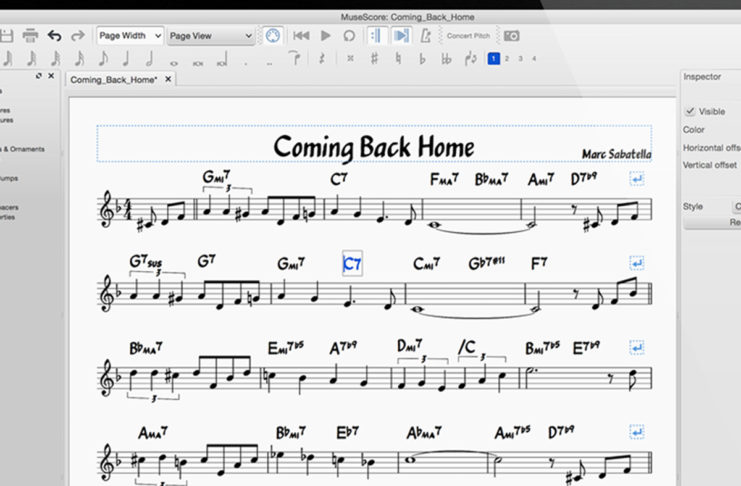Close the palette panel
The image size is (741, 486).
(x=51, y=76)
